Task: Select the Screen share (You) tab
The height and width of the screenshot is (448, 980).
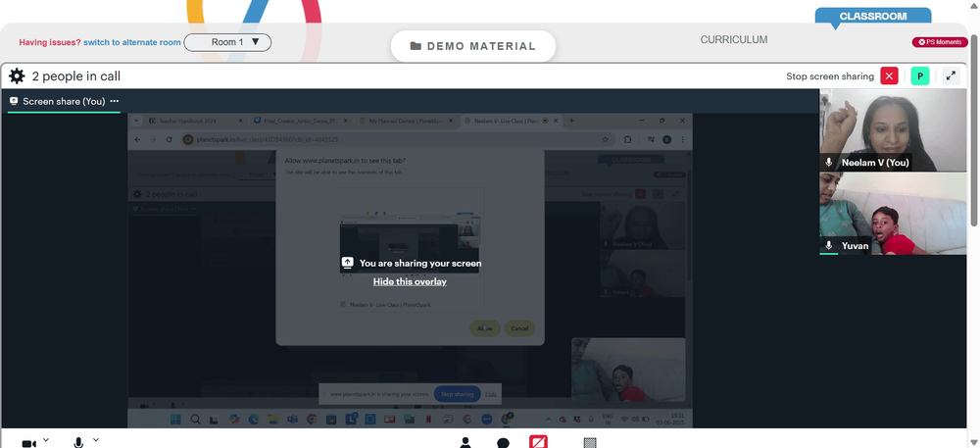Action: 64,101
